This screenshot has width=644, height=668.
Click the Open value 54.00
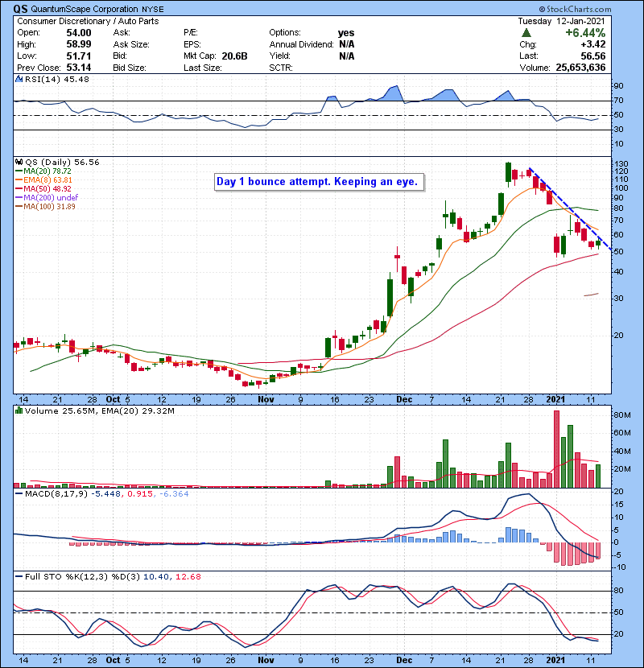pyautogui.click(x=79, y=33)
